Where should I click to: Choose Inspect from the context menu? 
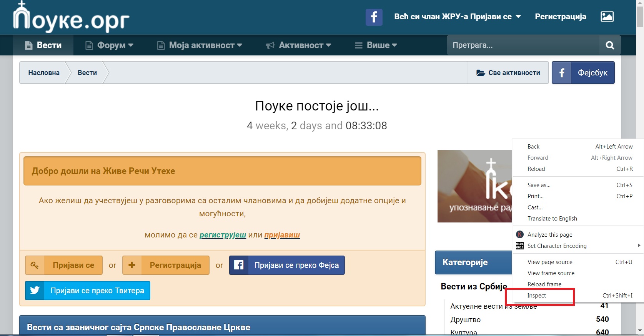tap(578, 296)
